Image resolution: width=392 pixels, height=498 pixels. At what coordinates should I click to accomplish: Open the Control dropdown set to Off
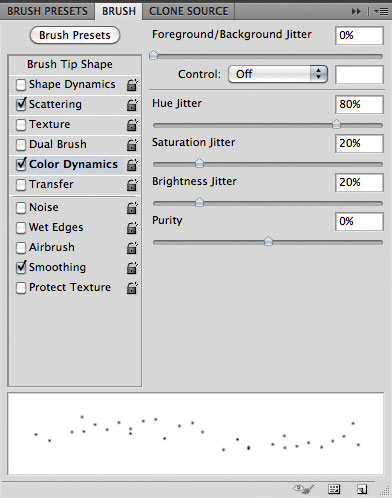pyautogui.click(x=278, y=74)
